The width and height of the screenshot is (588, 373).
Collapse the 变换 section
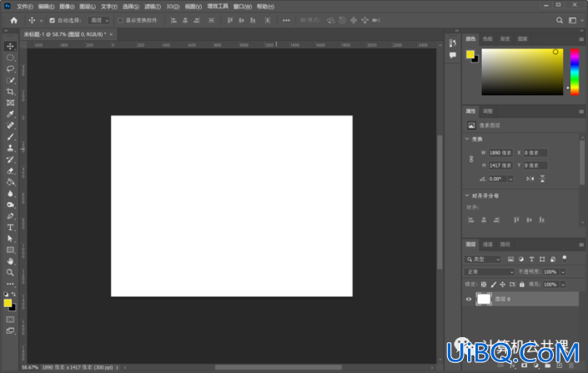(467, 139)
